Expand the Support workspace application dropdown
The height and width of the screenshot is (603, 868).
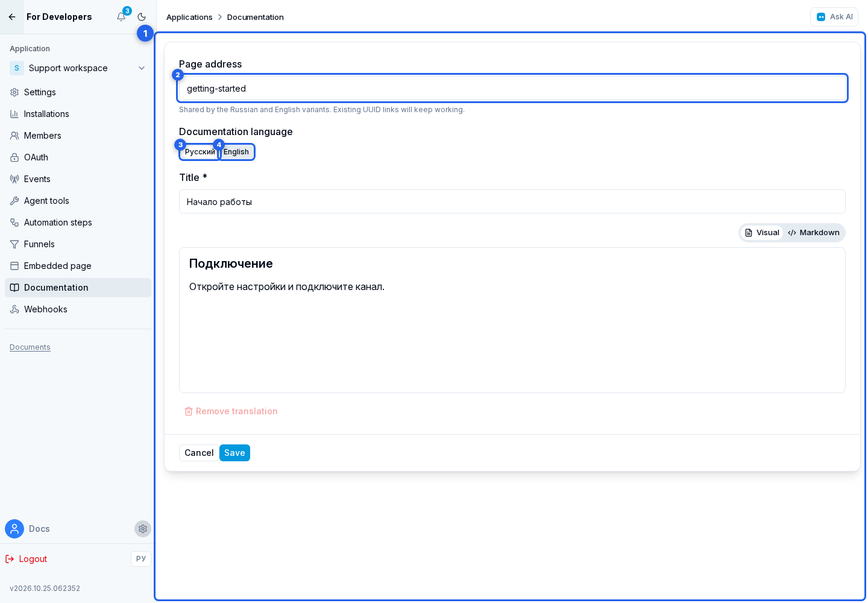click(78, 68)
